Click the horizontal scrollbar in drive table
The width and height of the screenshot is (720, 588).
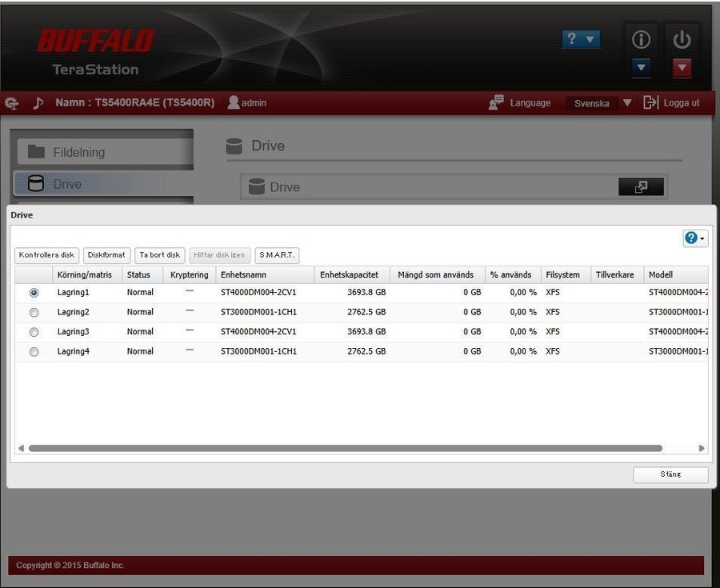click(x=345, y=449)
